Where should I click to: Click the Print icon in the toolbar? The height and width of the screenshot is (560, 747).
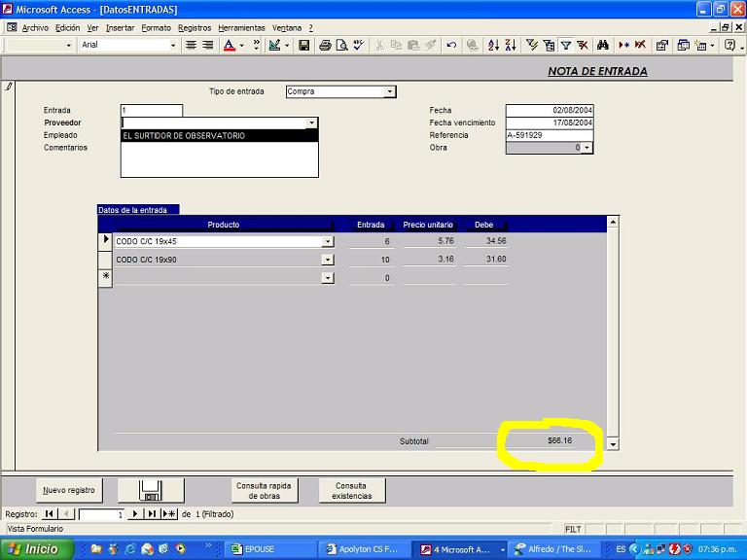[326, 45]
